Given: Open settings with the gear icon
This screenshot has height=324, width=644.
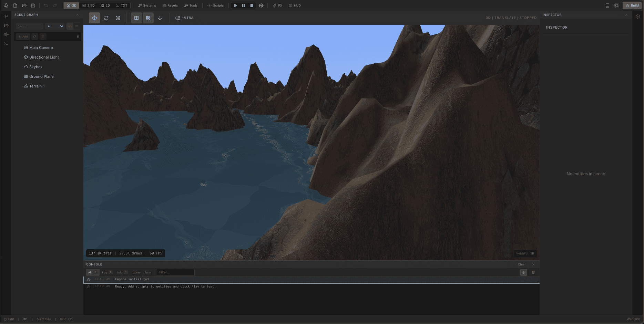Looking at the screenshot, I should point(616,6).
